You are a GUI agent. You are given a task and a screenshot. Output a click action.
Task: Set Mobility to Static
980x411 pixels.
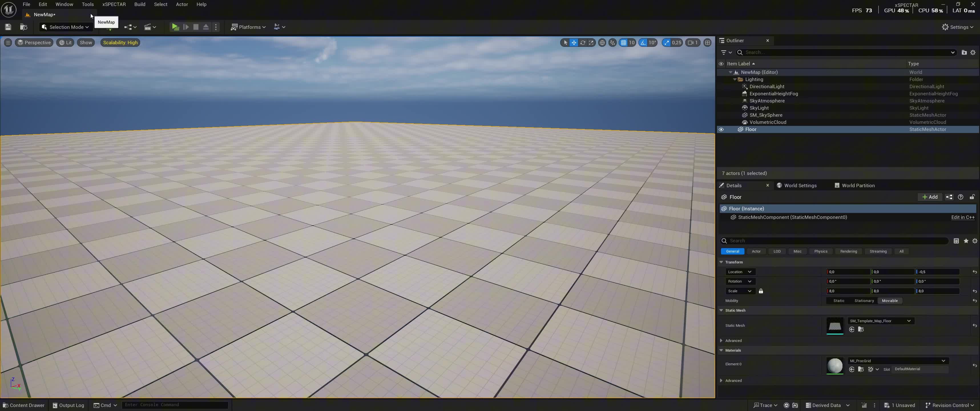pyautogui.click(x=838, y=301)
